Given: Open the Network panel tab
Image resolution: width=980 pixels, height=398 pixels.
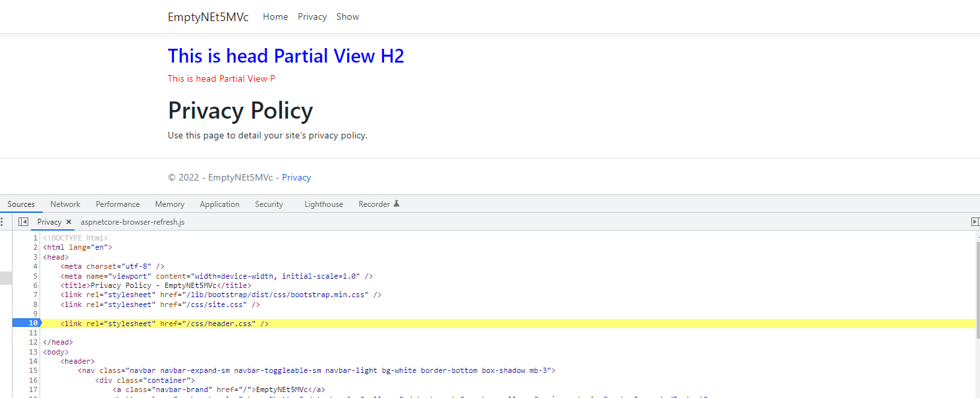Looking at the screenshot, I should pos(65,204).
